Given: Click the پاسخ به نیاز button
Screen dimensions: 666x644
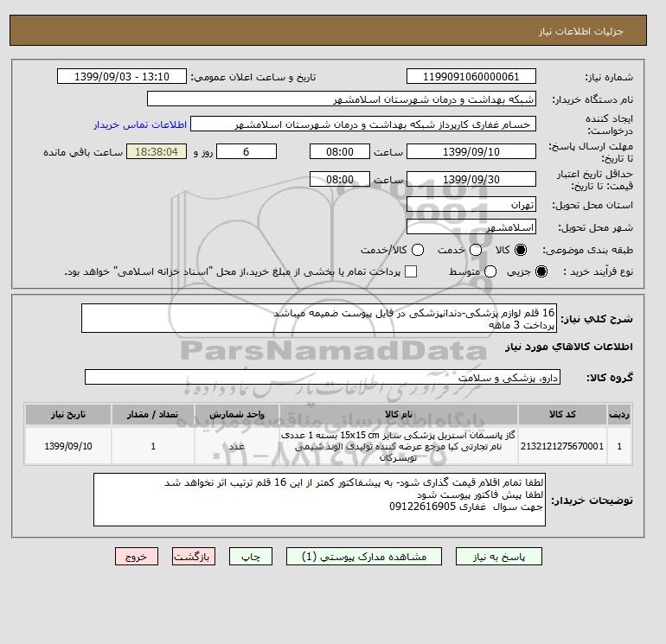Looking at the screenshot, I should point(499,557).
